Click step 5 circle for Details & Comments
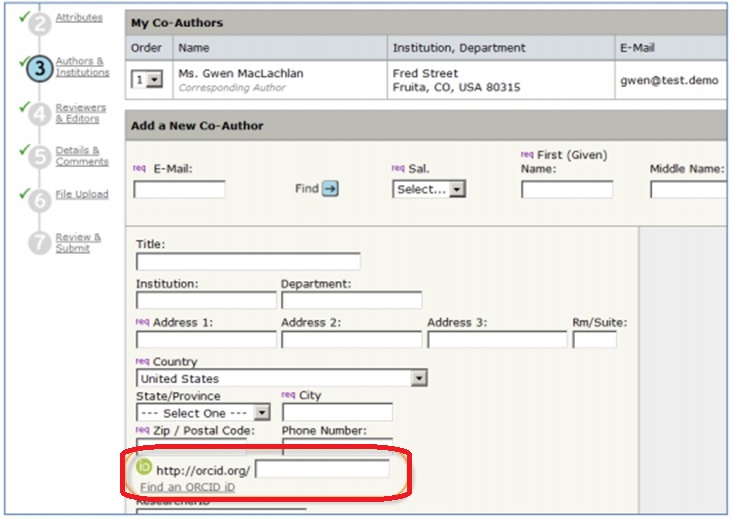 (39, 157)
